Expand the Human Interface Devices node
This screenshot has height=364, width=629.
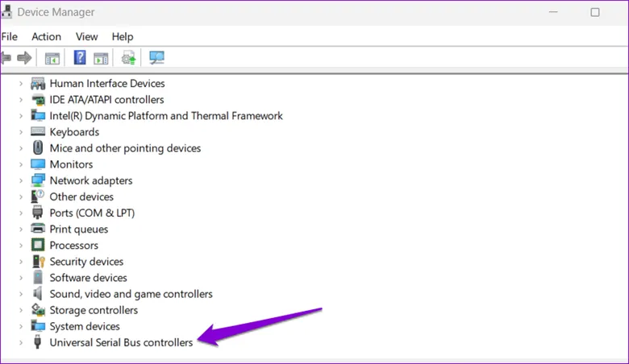click(x=21, y=84)
